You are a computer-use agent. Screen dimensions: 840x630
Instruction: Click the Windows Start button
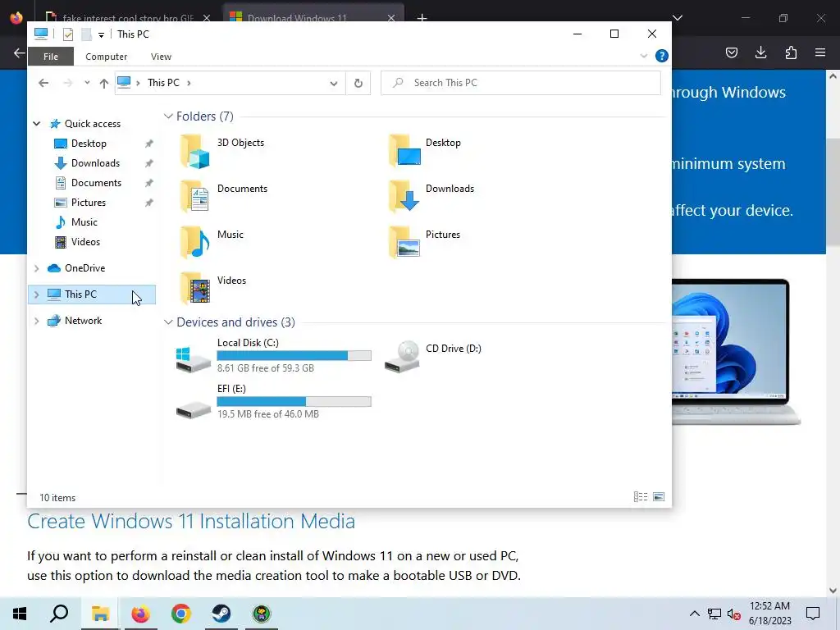point(20,614)
